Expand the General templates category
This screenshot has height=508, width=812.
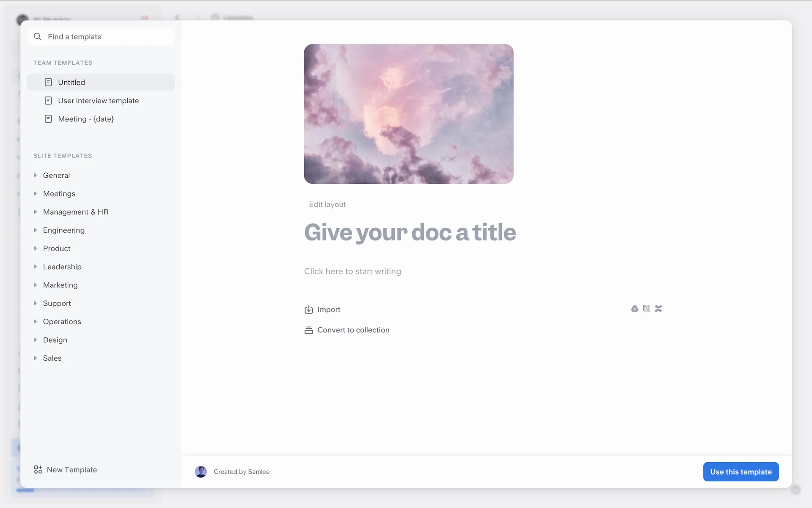click(36, 175)
